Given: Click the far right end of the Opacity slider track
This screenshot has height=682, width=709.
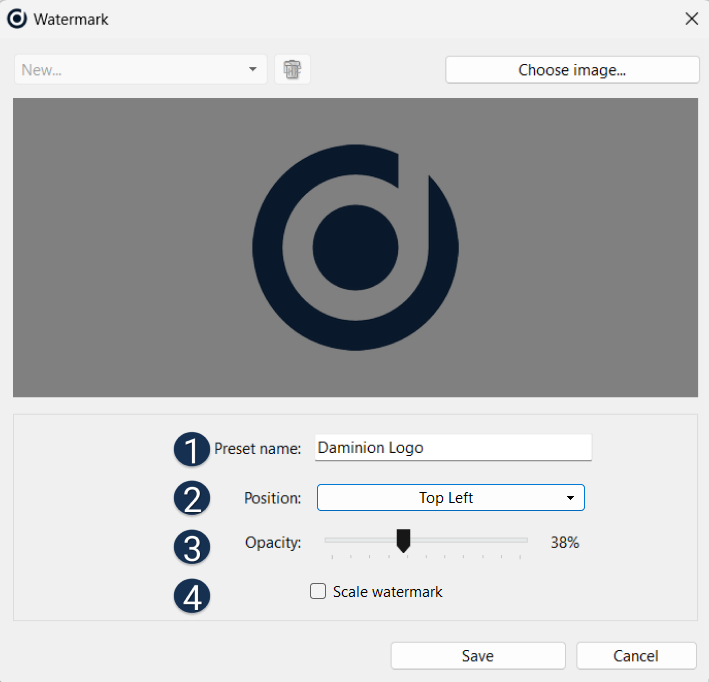Looking at the screenshot, I should [x=525, y=540].
